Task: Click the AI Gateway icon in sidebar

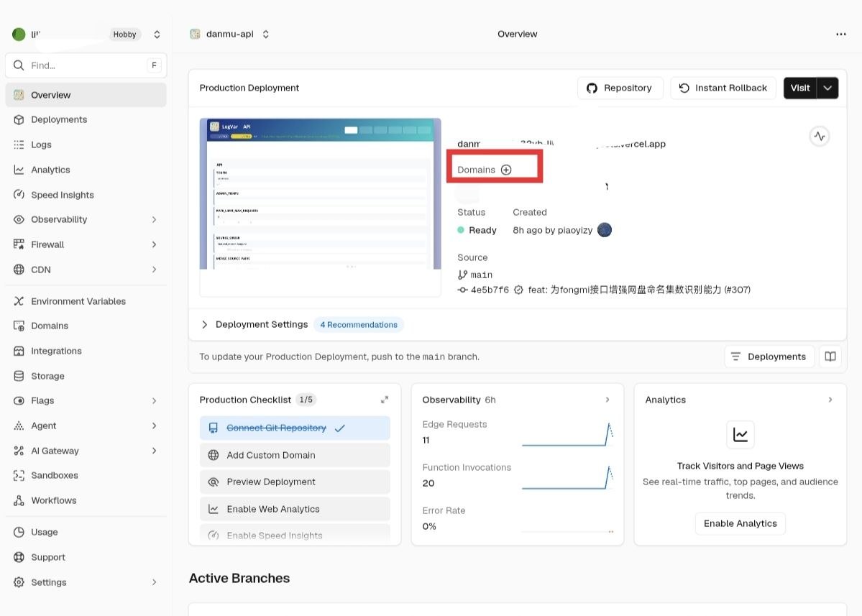Action: point(19,451)
